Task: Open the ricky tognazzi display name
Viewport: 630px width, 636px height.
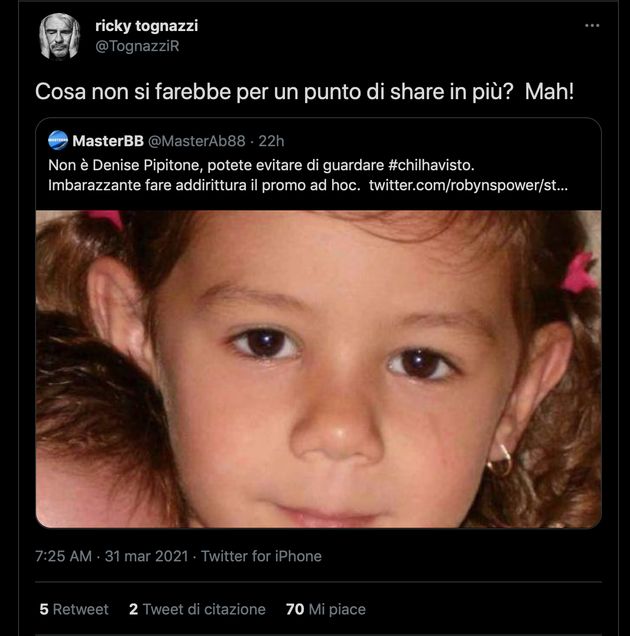Action: click(148, 27)
